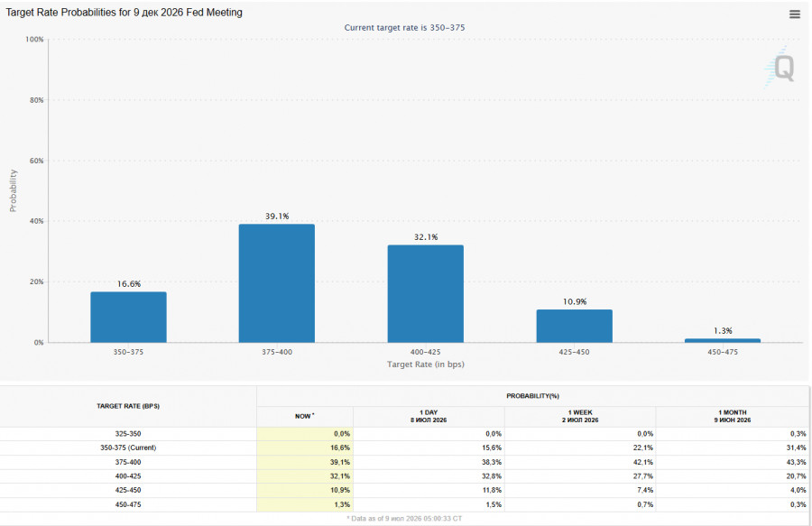Click the 31,4% value under 1 MONTH
Screen dimensions: 812x526
[796, 448]
